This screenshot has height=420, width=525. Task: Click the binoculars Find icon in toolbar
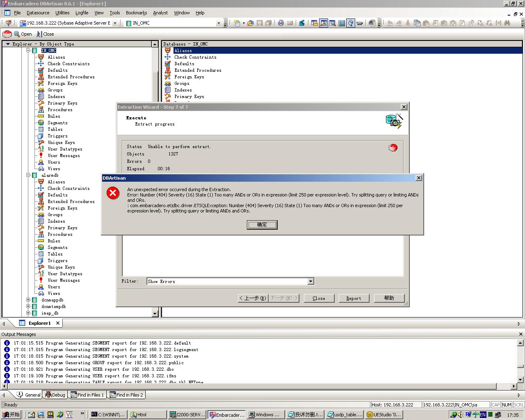507,23
